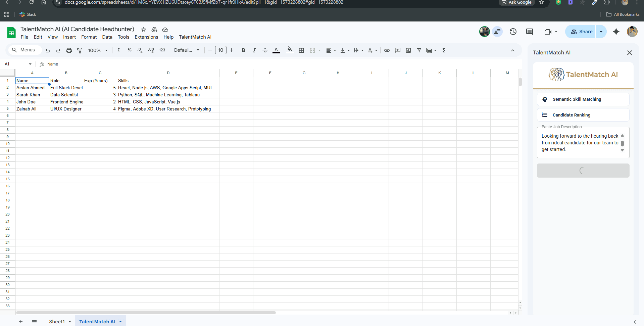This screenshot has height=326, width=644.
Task: Open the Borders tool
Action: (x=301, y=50)
